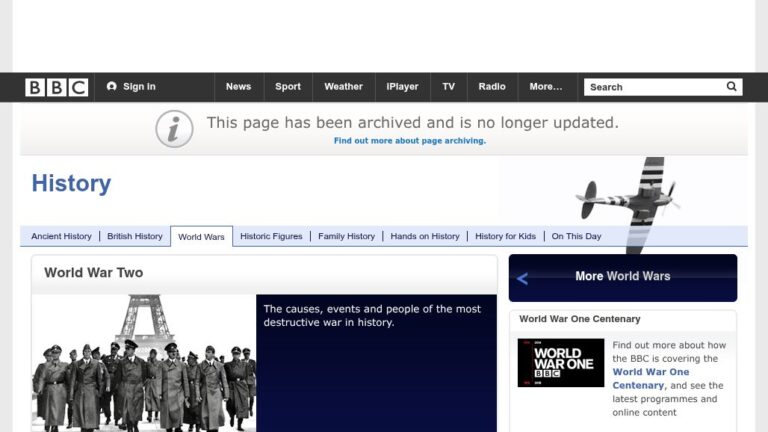Click the BBC logo
This screenshot has width=768, height=432.
(x=56, y=87)
